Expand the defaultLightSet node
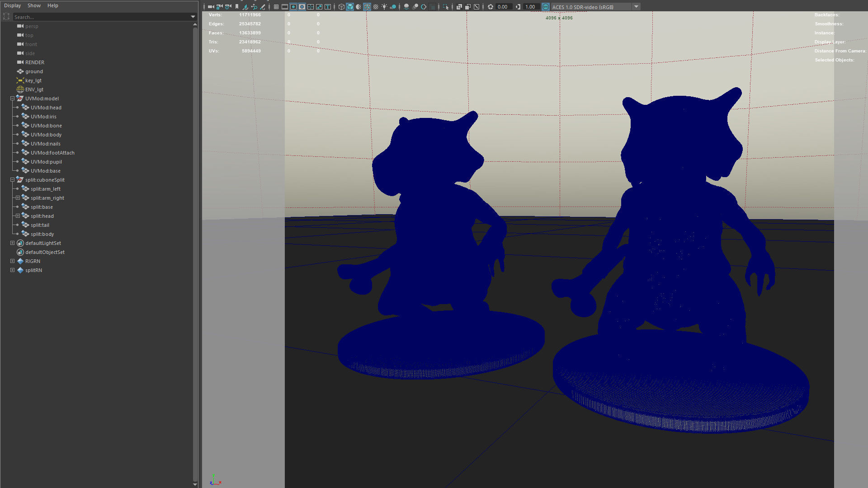This screenshot has width=868, height=488. (x=13, y=243)
